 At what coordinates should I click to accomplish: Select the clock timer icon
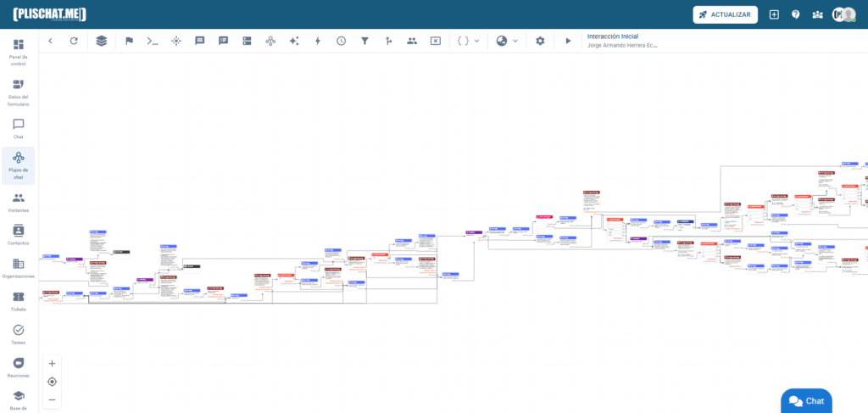(341, 41)
